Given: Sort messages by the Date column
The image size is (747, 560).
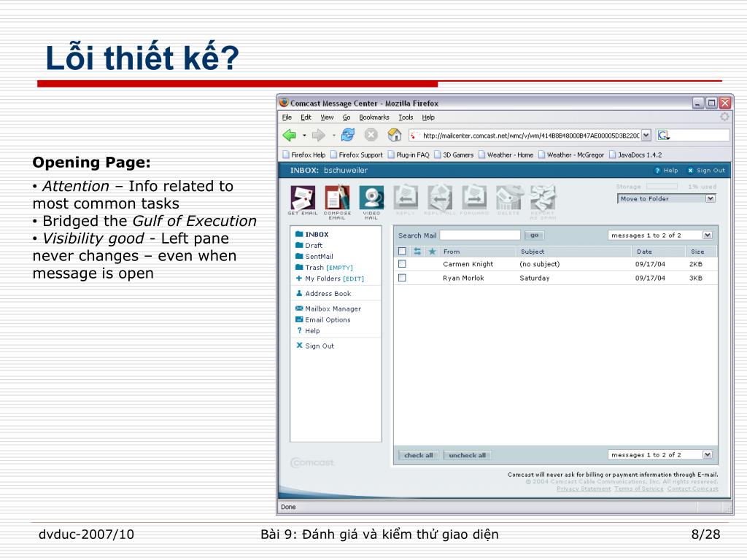Looking at the screenshot, I should click(644, 252).
